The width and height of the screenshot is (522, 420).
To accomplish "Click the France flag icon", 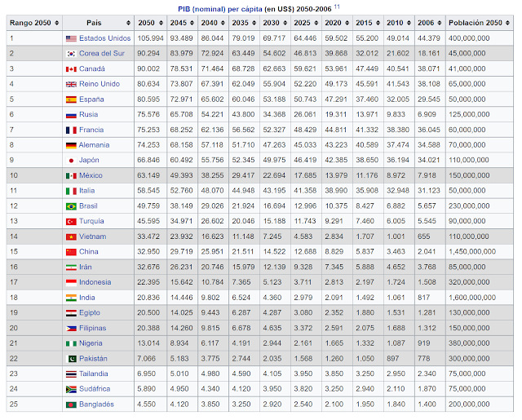I will (x=71, y=130).
